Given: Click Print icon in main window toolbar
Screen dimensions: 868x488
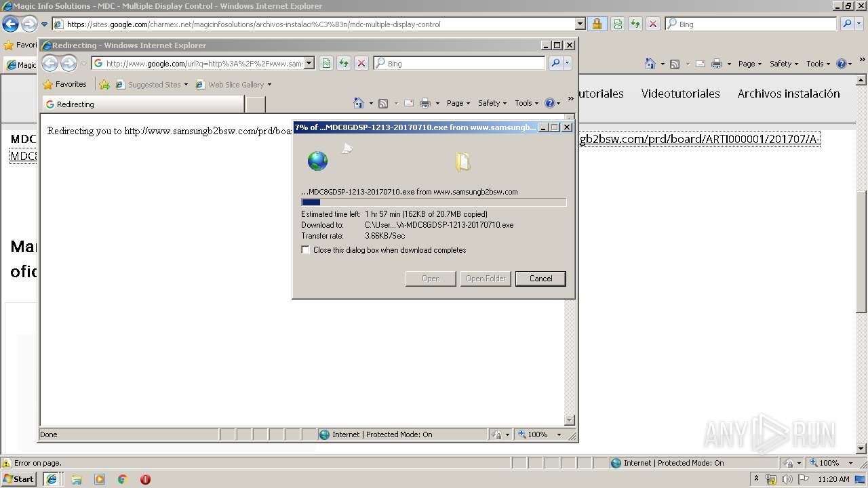Looking at the screenshot, I should [717, 64].
